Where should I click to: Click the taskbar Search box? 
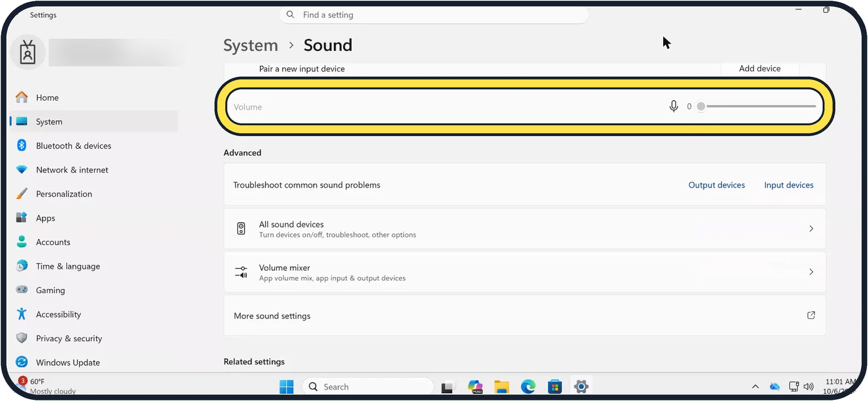368,387
